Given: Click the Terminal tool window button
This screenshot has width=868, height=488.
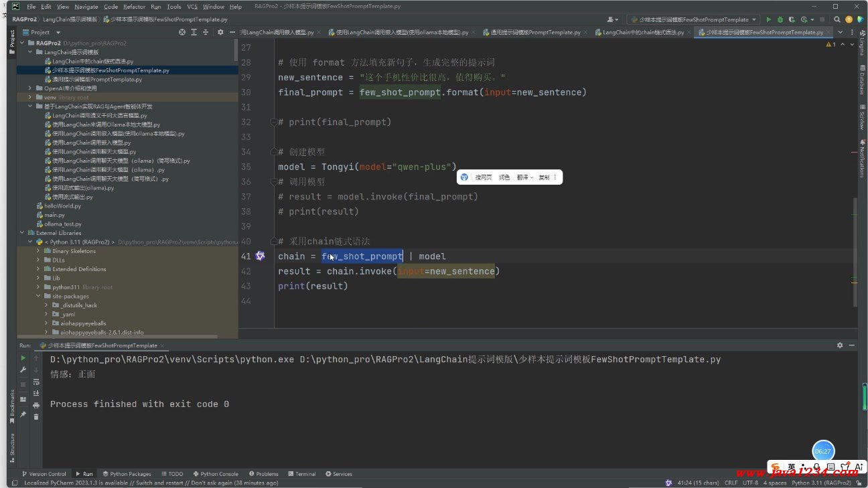Looking at the screenshot, I should (301, 474).
